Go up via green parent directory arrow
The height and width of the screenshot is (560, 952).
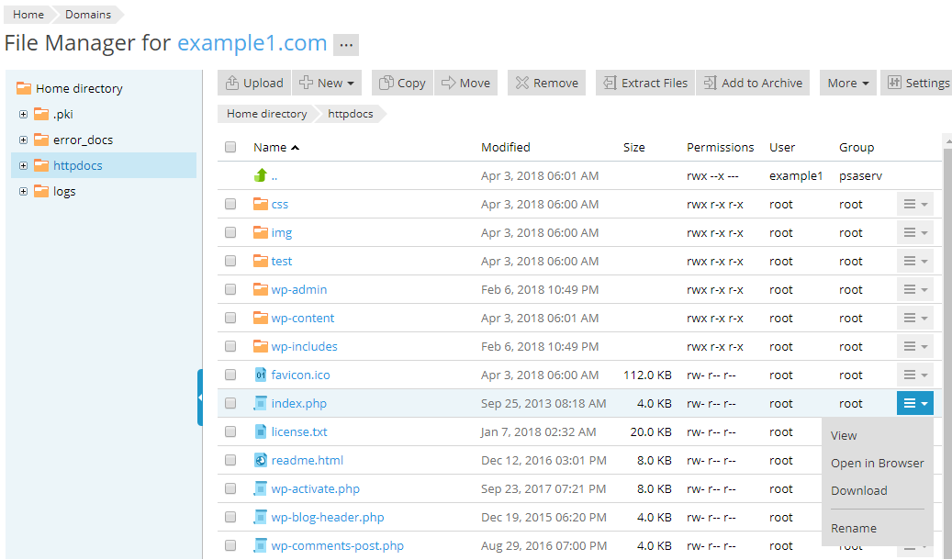pyautogui.click(x=261, y=175)
